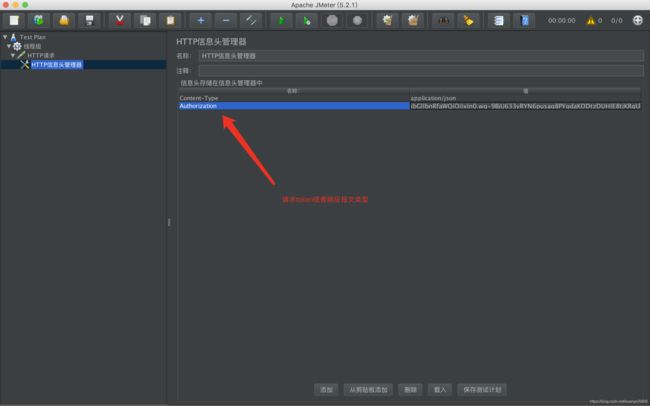
Task: Click the Stop test toolbar icon
Action: [x=332, y=20]
